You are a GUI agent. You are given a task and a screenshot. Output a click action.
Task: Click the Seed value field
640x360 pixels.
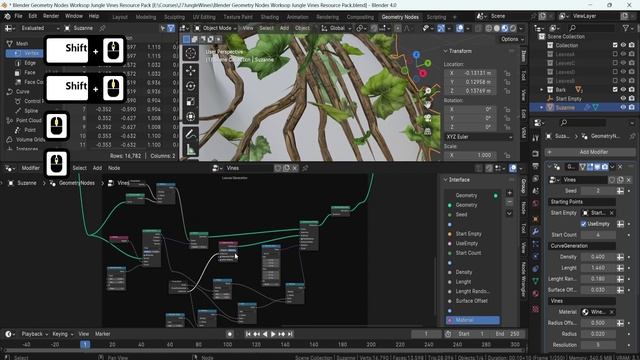coord(598,191)
